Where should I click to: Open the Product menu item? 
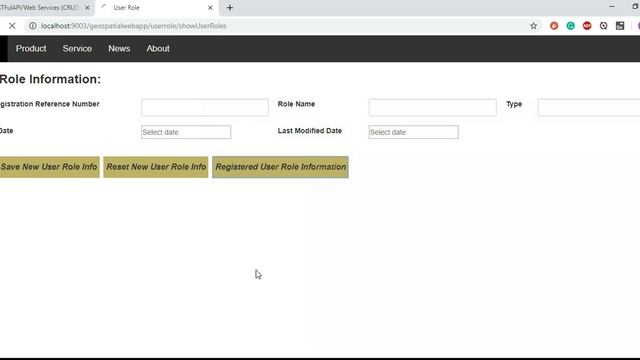pyautogui.click(x=31, y=49)
